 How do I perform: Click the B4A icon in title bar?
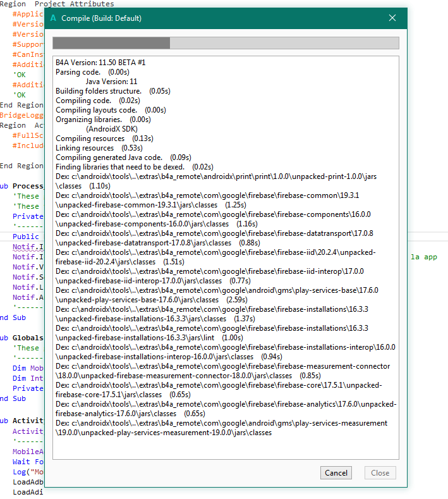[x=54, y=18]
